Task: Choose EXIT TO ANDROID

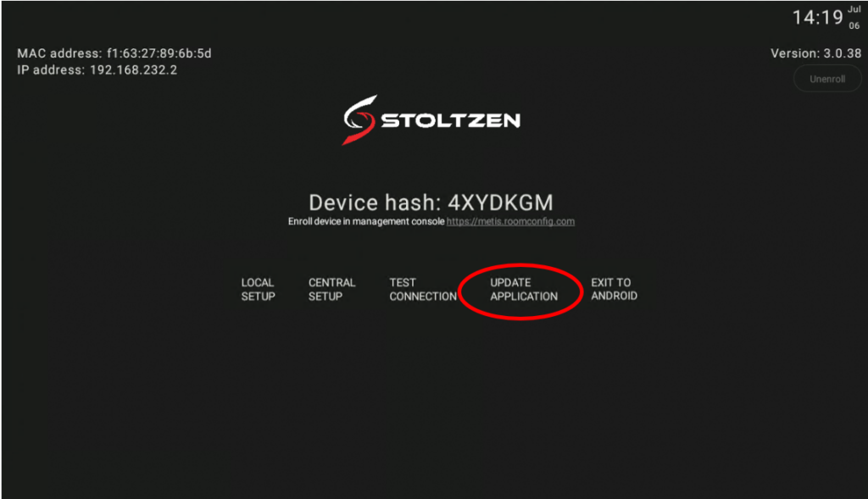Action: (x=614, y=290)
